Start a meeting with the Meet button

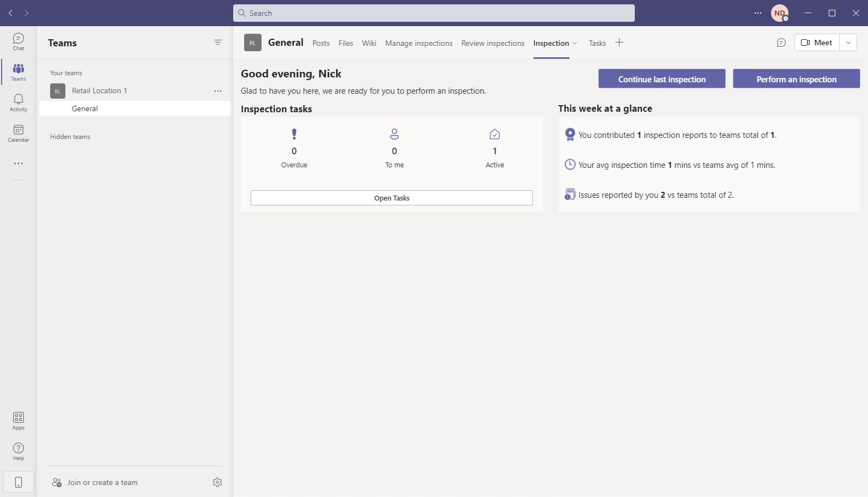[817, 43]
